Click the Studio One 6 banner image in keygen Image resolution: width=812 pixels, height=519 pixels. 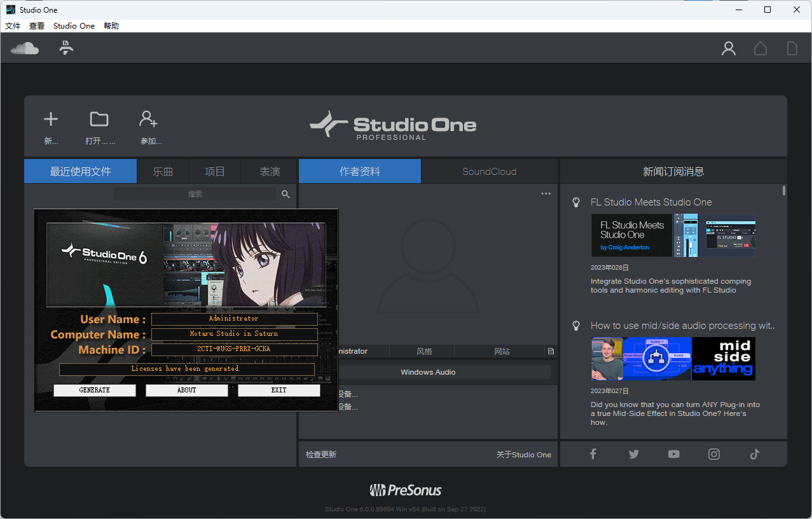point(186,265)
